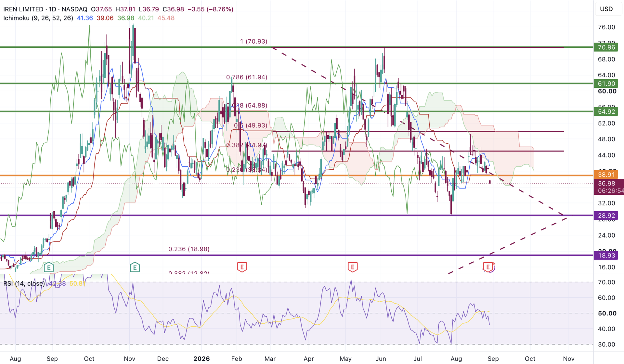Click the open value O37.65
This screenshot has height=364, width=624.
click(101, 9)
